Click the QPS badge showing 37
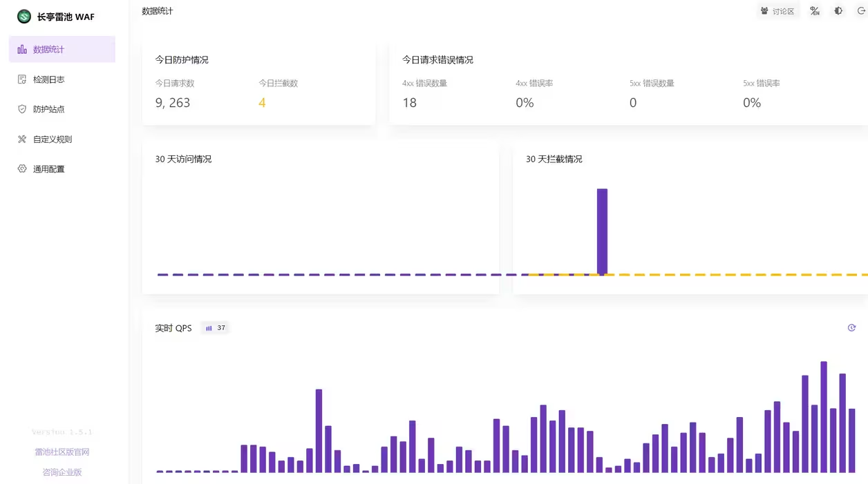This screenshot has width=868, height=484. (x=215, y=328)
